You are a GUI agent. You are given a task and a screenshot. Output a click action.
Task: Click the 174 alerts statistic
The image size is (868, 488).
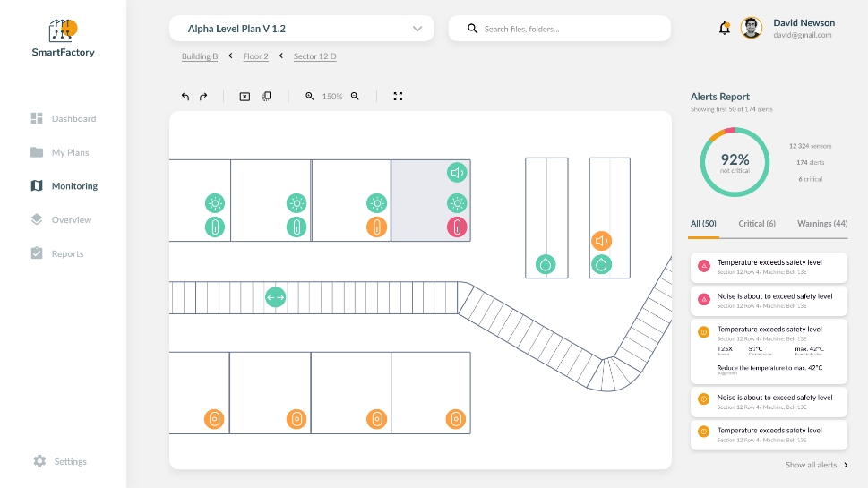(x=810, y=163)
